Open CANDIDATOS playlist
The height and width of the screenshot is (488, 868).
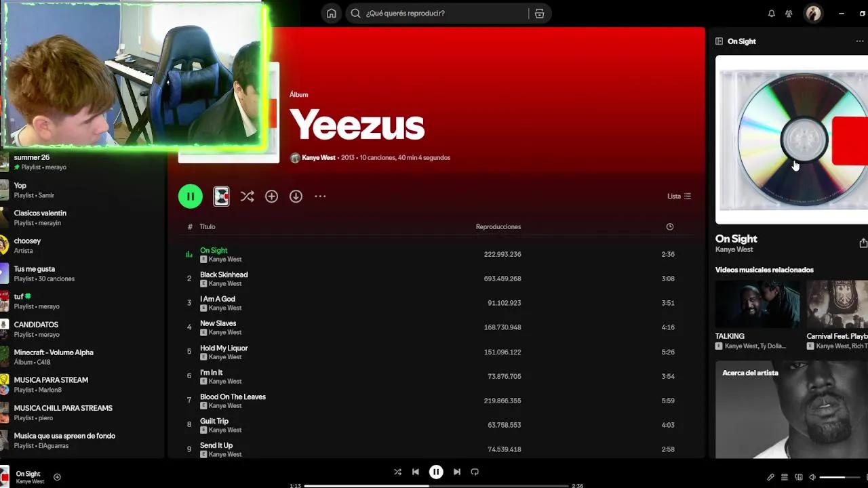pos(81,329)
